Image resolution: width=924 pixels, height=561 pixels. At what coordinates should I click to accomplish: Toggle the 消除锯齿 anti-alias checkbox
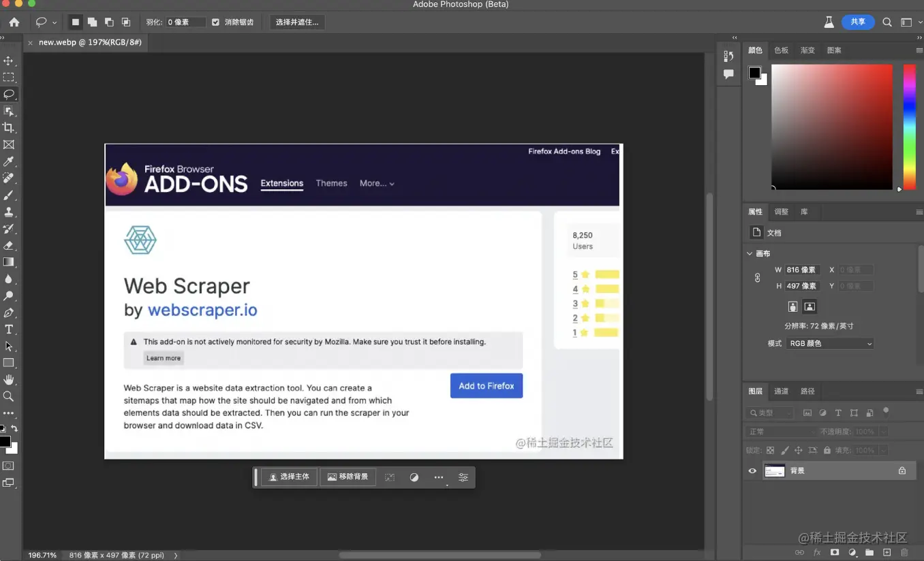click(216, 22)
